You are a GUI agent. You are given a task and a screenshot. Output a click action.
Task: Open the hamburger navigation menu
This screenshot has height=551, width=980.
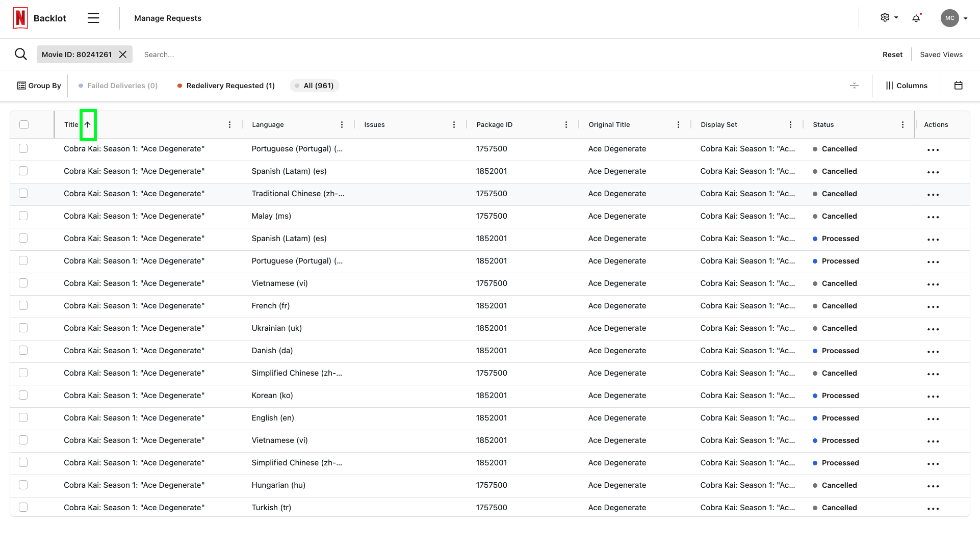click(x=93, y=18)
